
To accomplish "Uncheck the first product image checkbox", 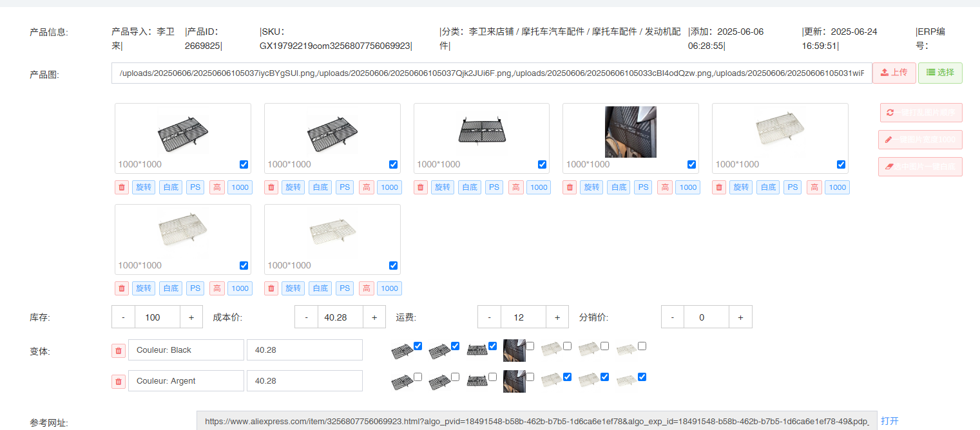I will pos(244,164).
